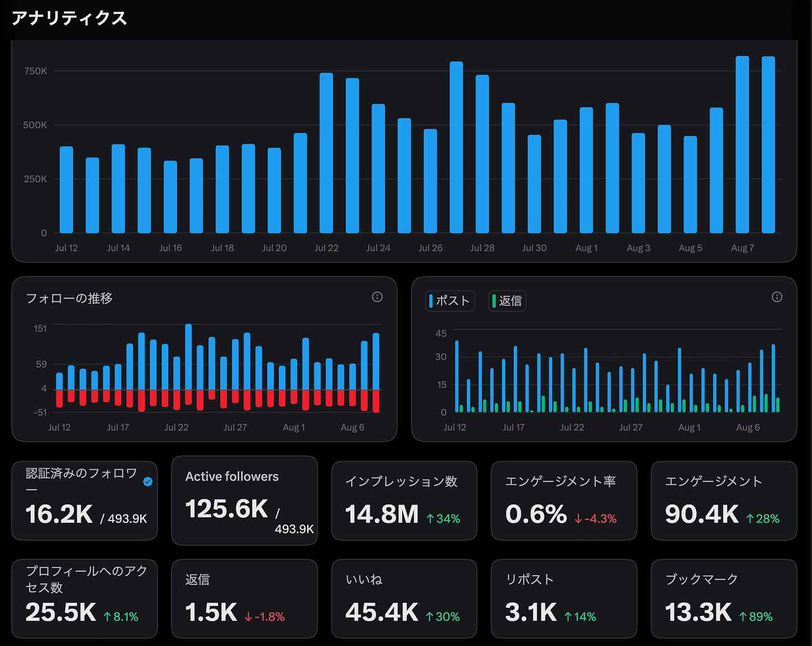
Task: Click the Aug 7 bar in top chart
Action: [x=742, y=144]
